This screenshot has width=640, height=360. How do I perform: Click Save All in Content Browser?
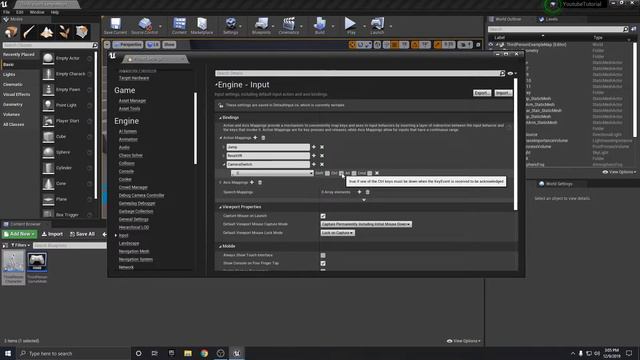pos(82,234)
